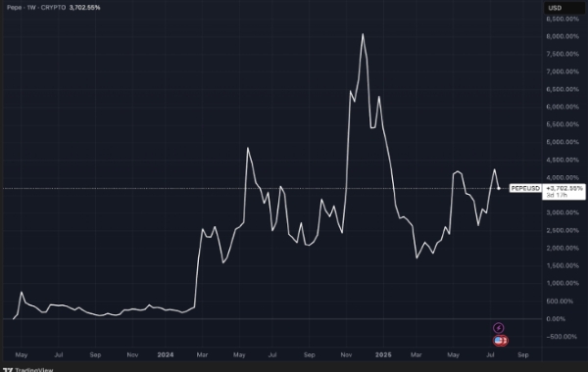This screenshot has height=372, width=588.
Task: Select the 2,500.00% price axis label
Action: [563, 230]
